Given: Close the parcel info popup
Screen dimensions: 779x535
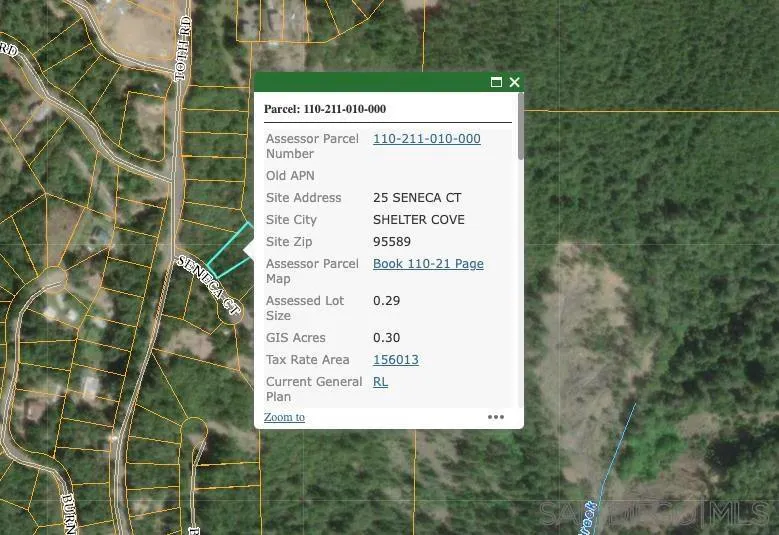Looking at the screenshot, I should click(x=514, y=82).
